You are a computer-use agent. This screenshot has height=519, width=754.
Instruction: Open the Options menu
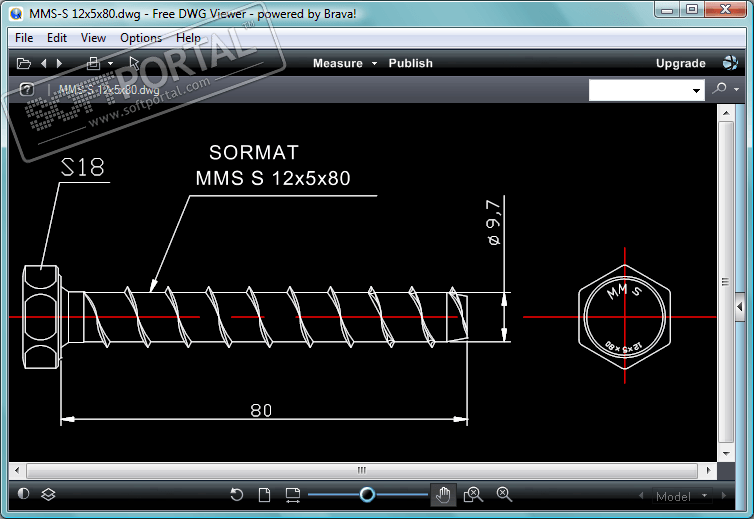[x=141, y=38]
